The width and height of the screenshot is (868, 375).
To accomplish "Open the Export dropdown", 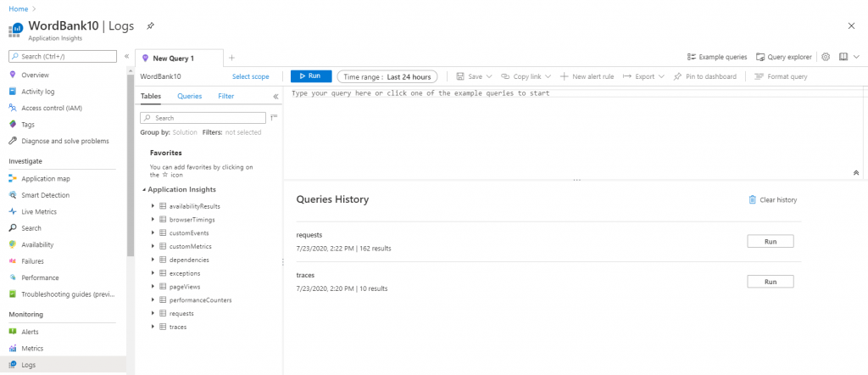I will click(644, 76).
